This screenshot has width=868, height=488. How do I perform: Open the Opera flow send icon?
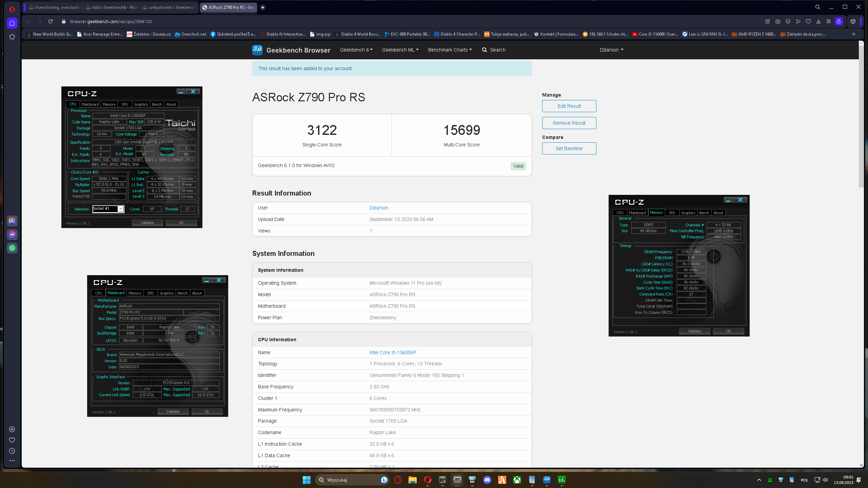tap(798, 21)
